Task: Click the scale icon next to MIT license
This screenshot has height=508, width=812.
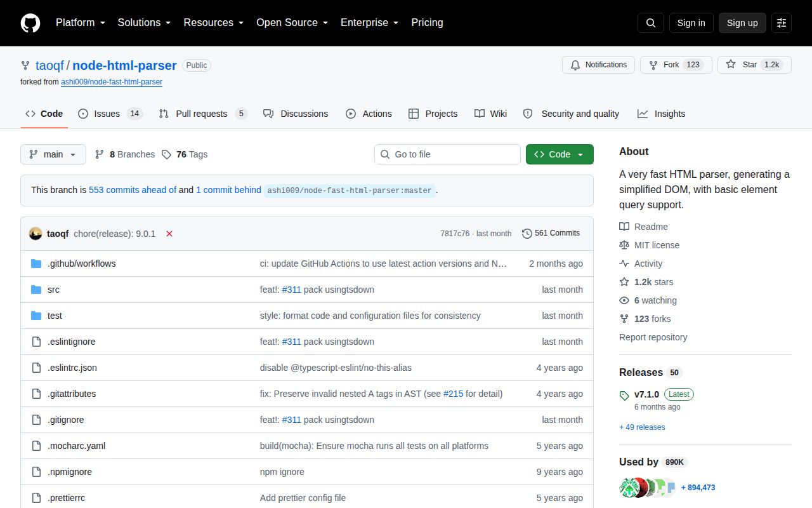Action: coord(624,245)
